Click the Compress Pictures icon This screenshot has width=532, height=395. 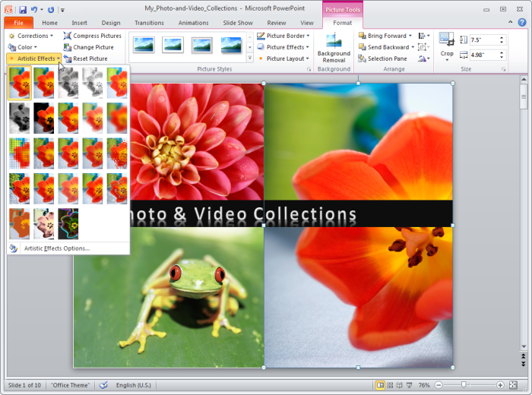click(67, 36)
